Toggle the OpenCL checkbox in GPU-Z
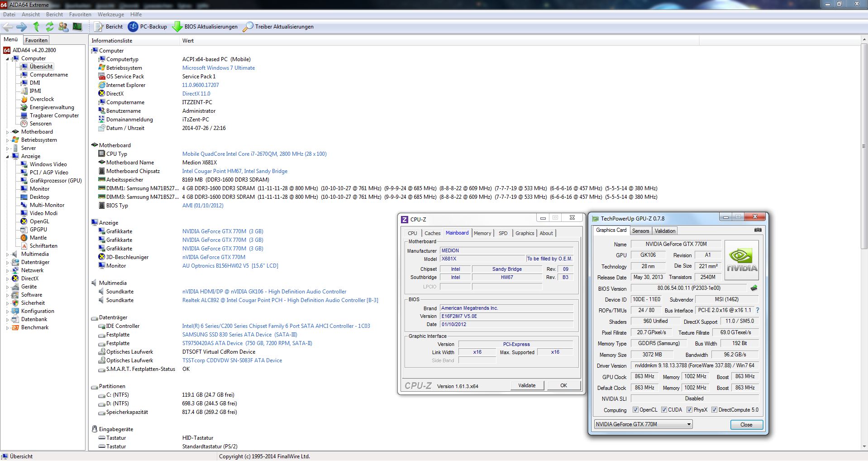Image resolution: width=868 pixels, height=461 pixels. [635, 410]
